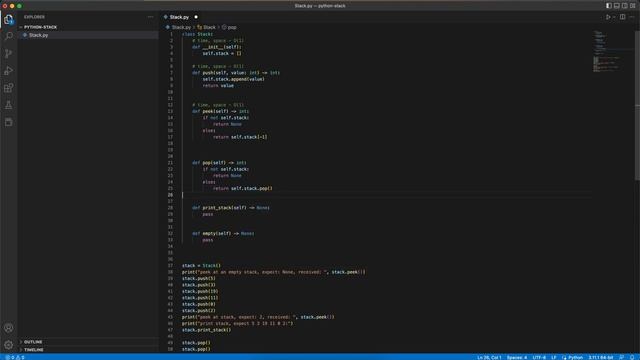Viewport: 640px width, 360px height.
Task: Click the 'self.stack.append(value)' line
Action: (x=233, y=79)
